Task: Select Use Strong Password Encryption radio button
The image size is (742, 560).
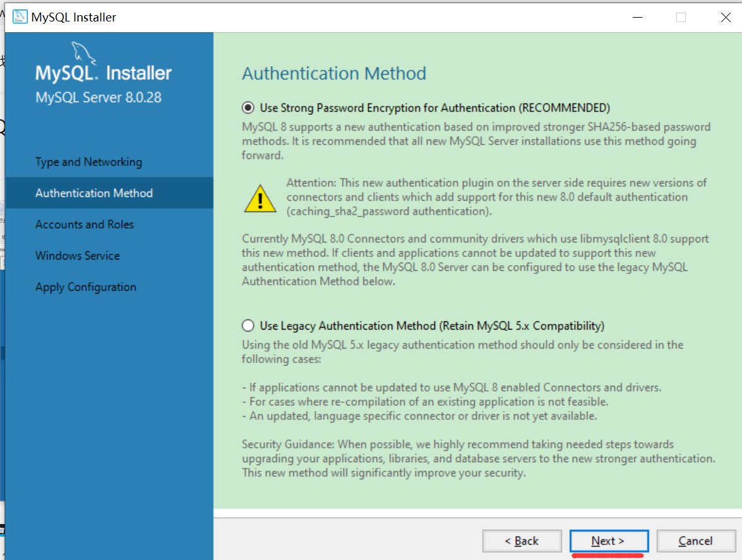Action: tap(248, 108)
